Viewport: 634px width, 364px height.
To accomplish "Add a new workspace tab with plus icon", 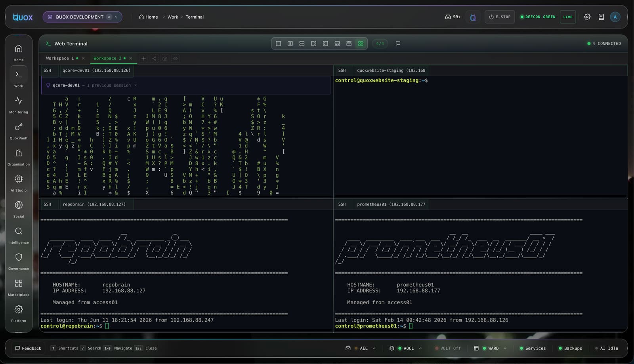I will [143, 59].
